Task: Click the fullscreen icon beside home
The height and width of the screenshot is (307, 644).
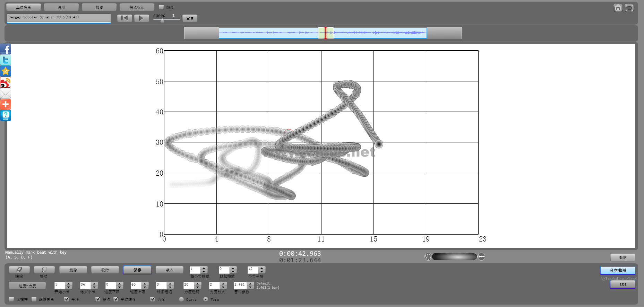Action: pyautogui.click(x=629, y=8)
